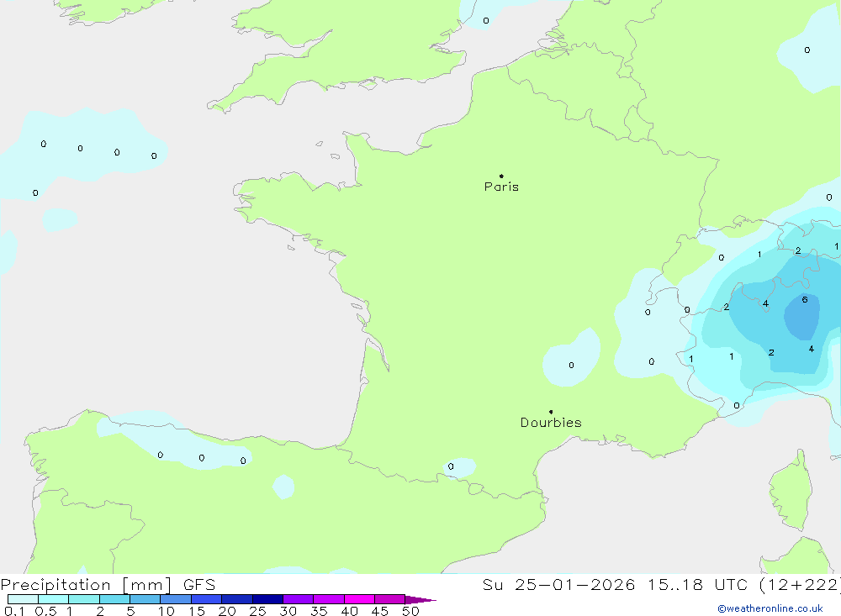Viewport: 841px width, 616px height.
Task: Click the Precipitation [mm] GFS title
Action: point(108,585)
